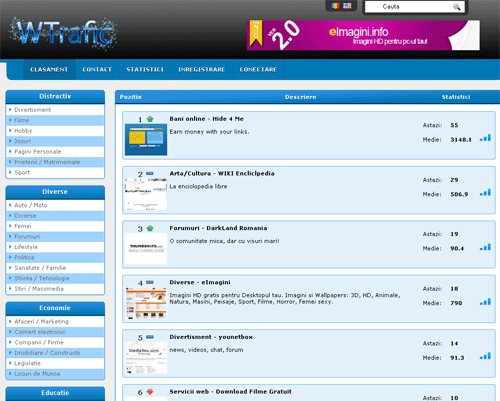Viewport: 500px width, 401px height.
Task: Click the search magnifier icon
Action: click(456, 7)
